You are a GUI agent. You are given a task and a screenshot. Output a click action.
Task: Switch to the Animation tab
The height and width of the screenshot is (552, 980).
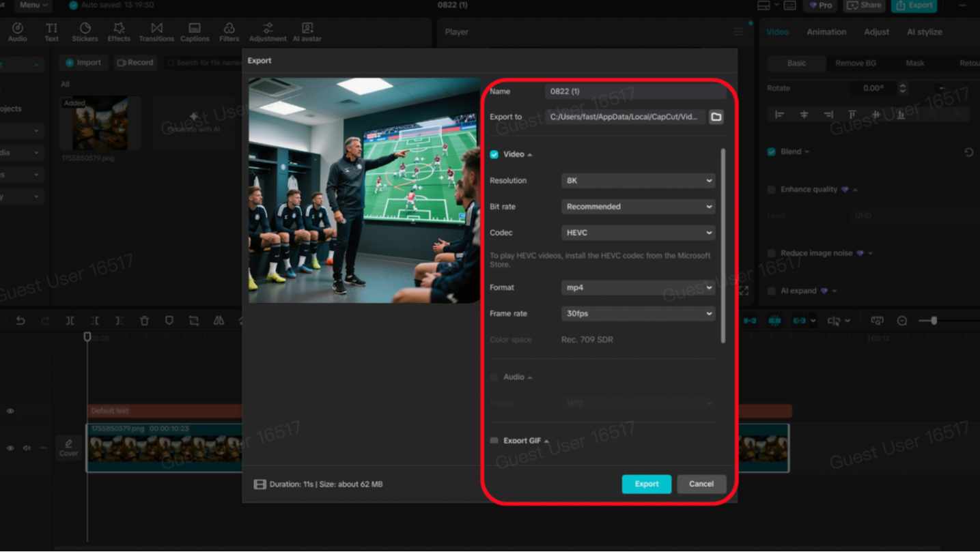pyautogui.click(x=826, y=32)
